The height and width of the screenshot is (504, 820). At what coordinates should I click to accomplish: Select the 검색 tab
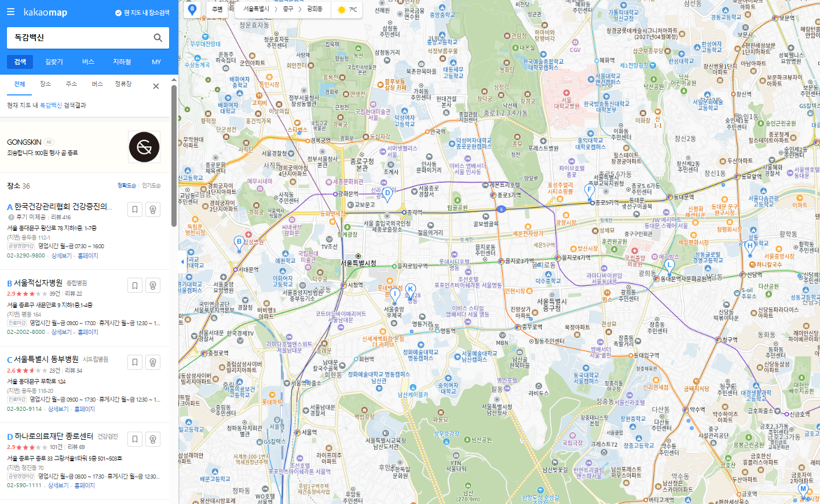click(20, 62)
